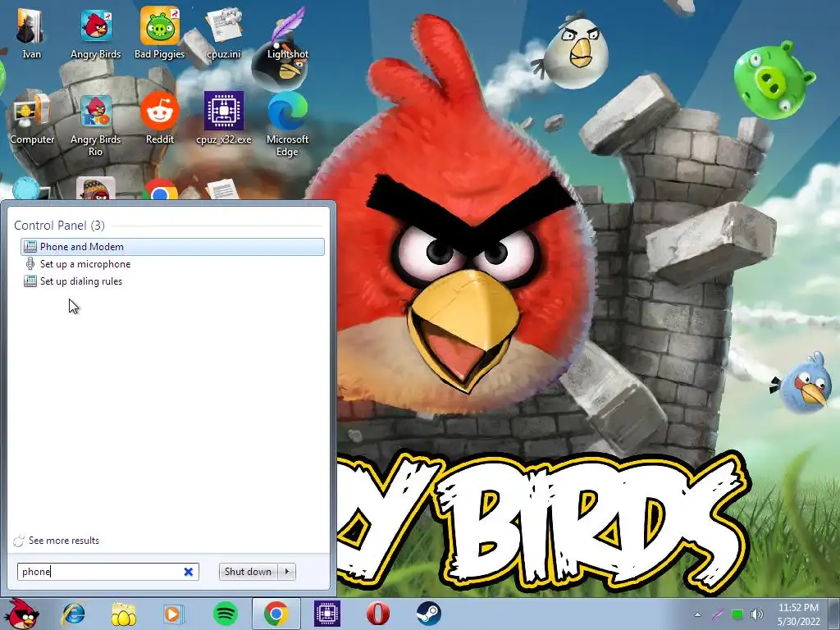Open Bad Piggies desktop shortcut
This screenshot has height=630, width=840.
coord(160,33)
